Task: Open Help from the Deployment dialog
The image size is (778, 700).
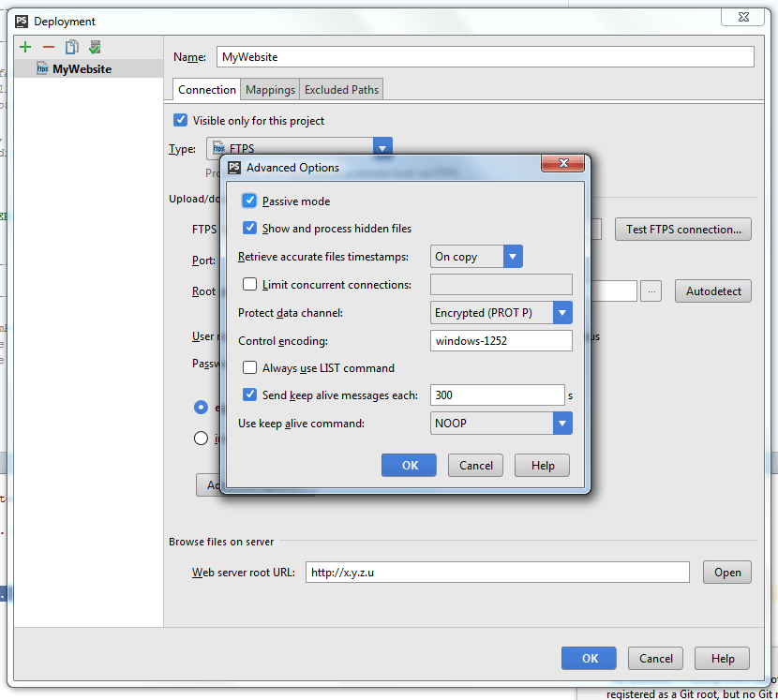Action: [x=722, y=659]
